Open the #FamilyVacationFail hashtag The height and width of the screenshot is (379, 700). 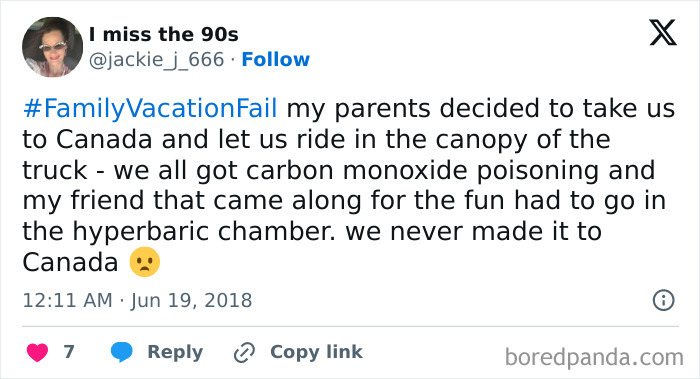(x=150, y=108)
